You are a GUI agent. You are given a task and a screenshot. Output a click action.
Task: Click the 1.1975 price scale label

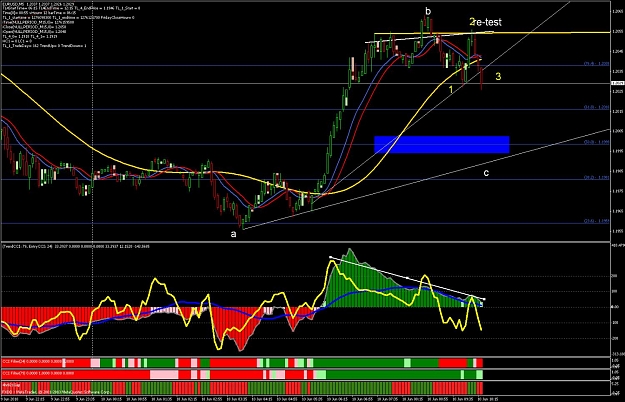tap(617, 191)
